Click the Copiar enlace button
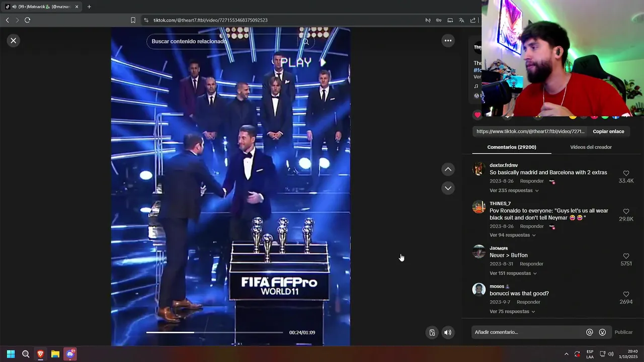 click(x=608, y=131)
